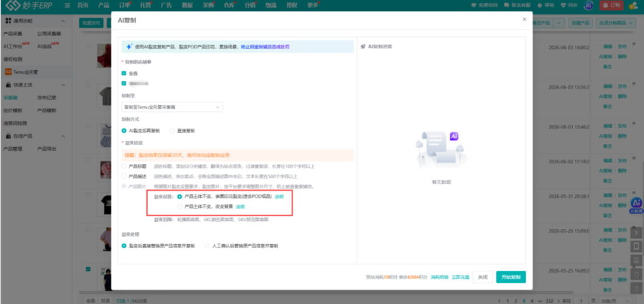
Task: Open AI工作台 in the sidebar
Action: (11, 46)
